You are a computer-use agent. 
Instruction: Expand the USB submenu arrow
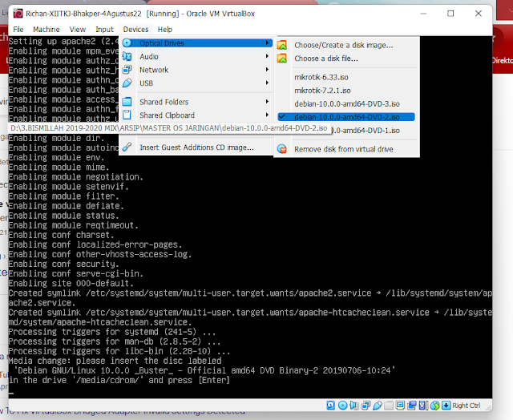pos(267,83)
